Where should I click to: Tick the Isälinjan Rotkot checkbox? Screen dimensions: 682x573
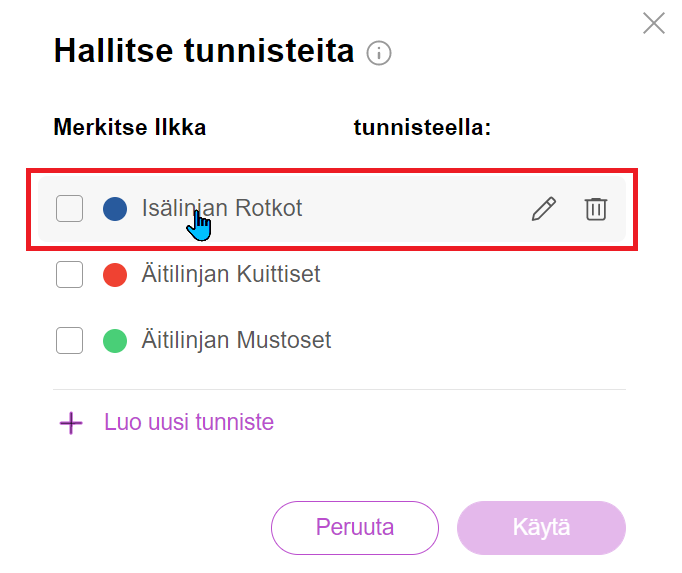[x=70, y=208]
